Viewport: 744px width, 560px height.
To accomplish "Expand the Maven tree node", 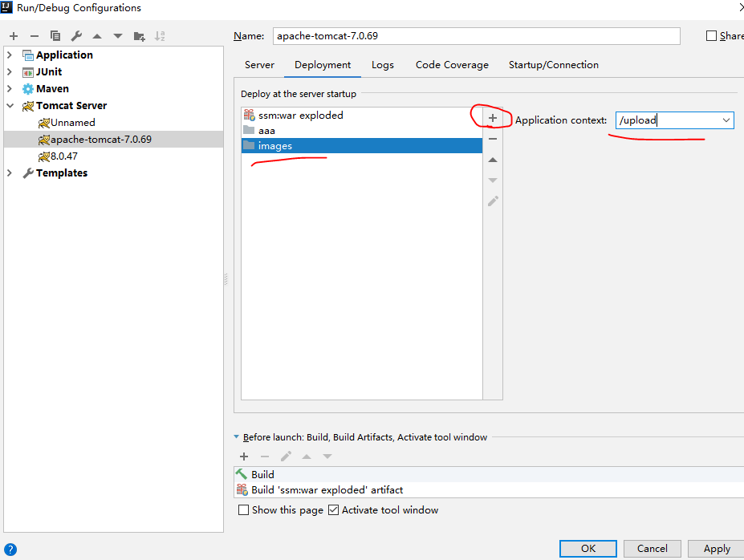I will point(10,89).
